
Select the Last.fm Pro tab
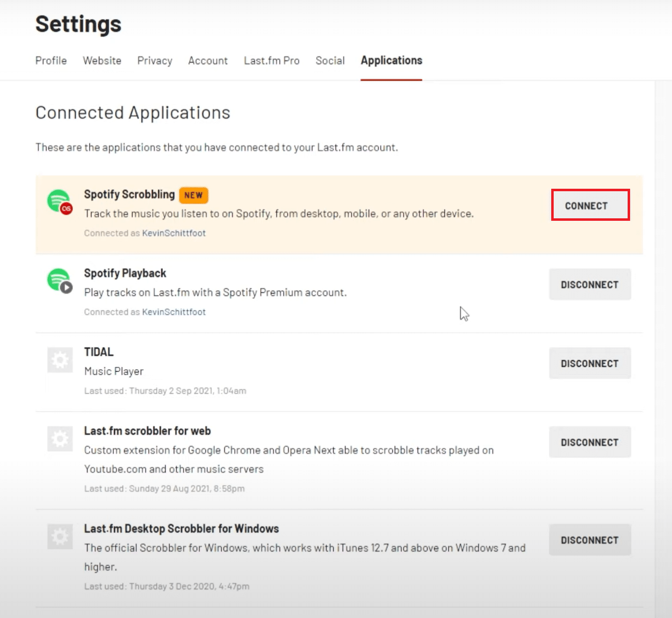pos(272,61)
